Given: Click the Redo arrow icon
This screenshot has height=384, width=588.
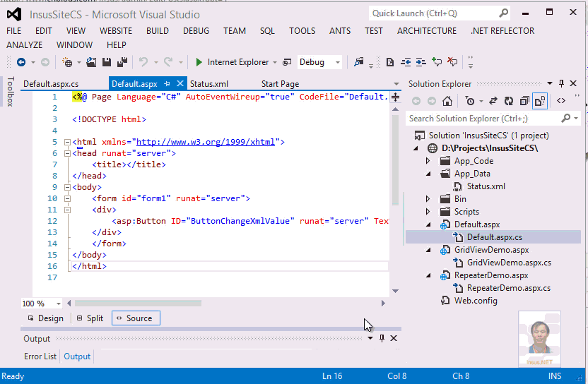Looking at the screenshot, I should tap(168, 62).
